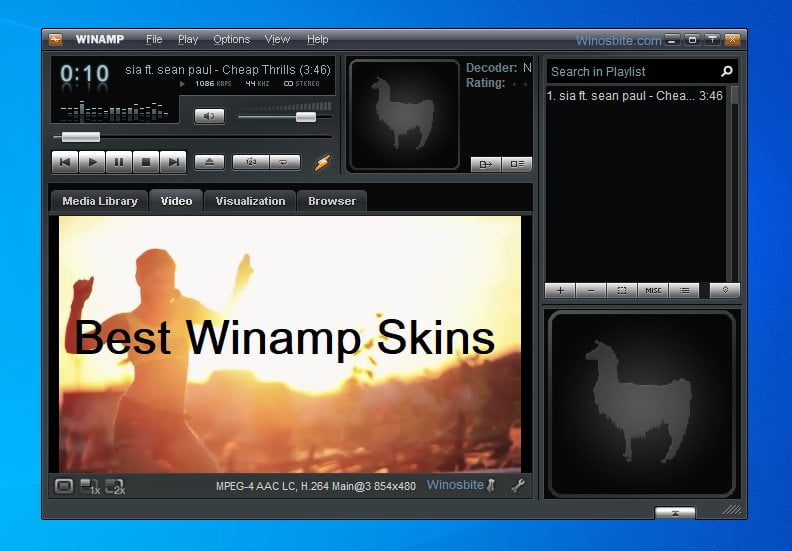Viewport: 792px width, 551px height.
Task: Add files with the playlist plus button
Action: coord(560,290)
